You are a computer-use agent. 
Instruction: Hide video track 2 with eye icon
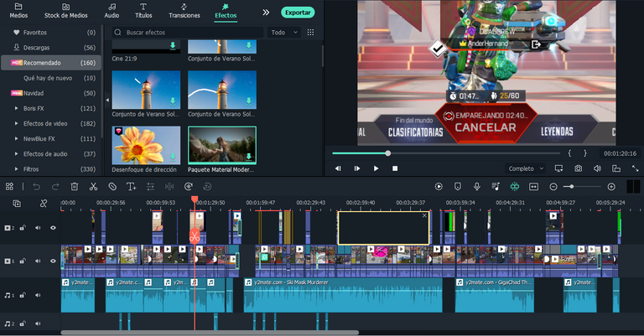[x=53, y=228]
